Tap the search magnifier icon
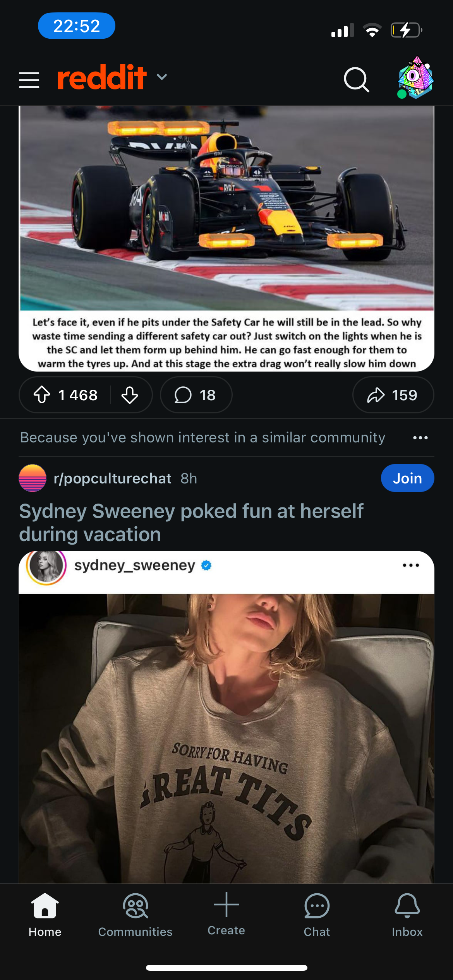 [x=356, y=79]
